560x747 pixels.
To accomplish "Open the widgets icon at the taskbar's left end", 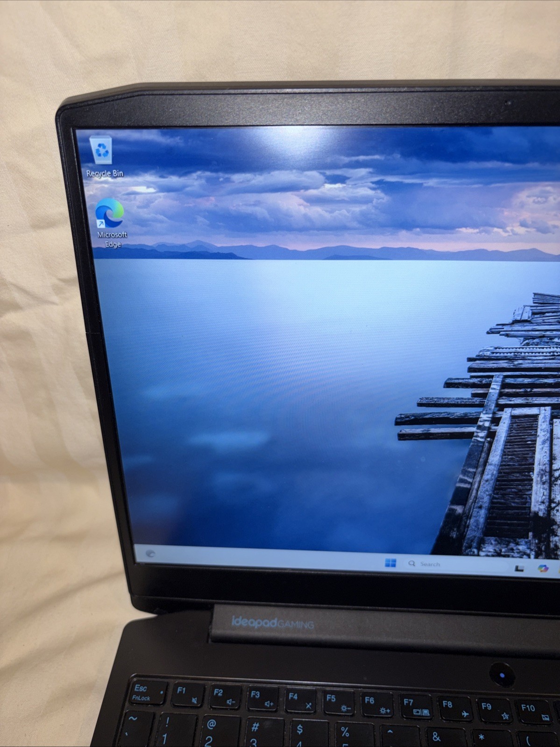I will (150, 554).
